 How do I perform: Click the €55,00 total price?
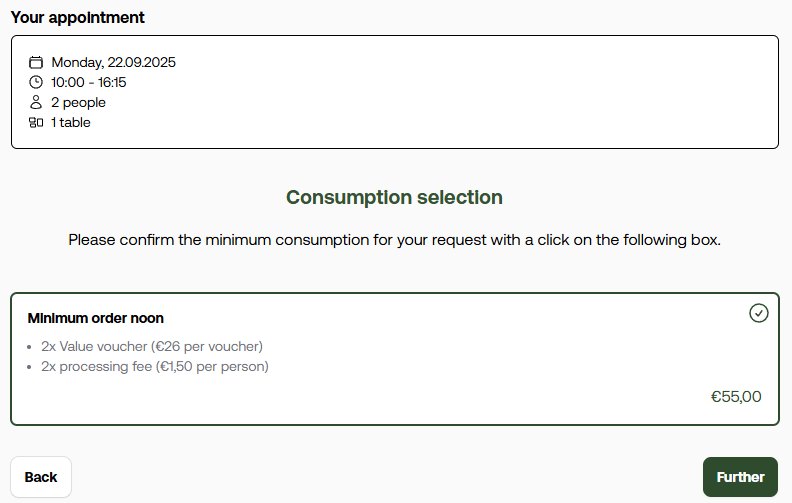coord(736,396)
